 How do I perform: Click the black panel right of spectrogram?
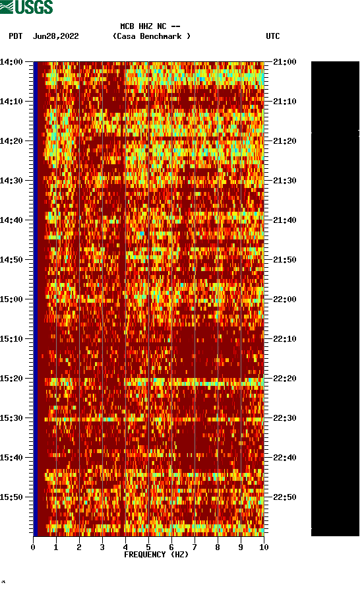tap(335, 299)
